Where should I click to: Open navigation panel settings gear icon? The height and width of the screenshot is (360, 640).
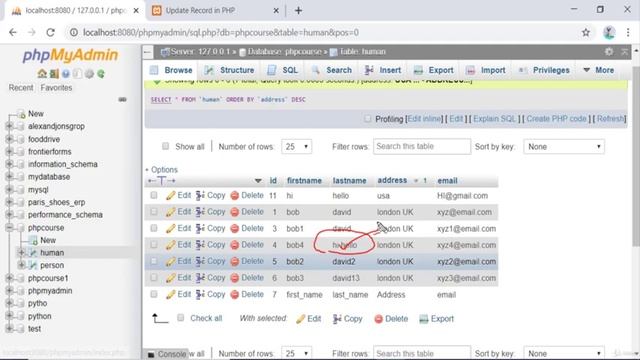(x=89, y=73)
